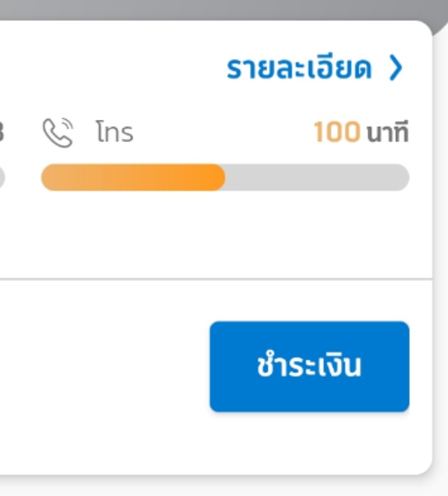Click the cut-off number at left edge
The image size is (448, 496).
(x=3, y=134)
